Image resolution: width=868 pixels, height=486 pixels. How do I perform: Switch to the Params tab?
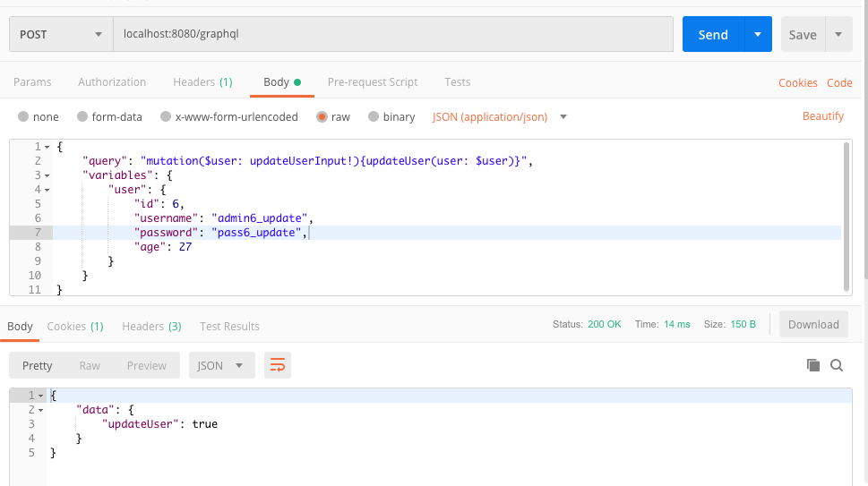click(x=32, y=81)
